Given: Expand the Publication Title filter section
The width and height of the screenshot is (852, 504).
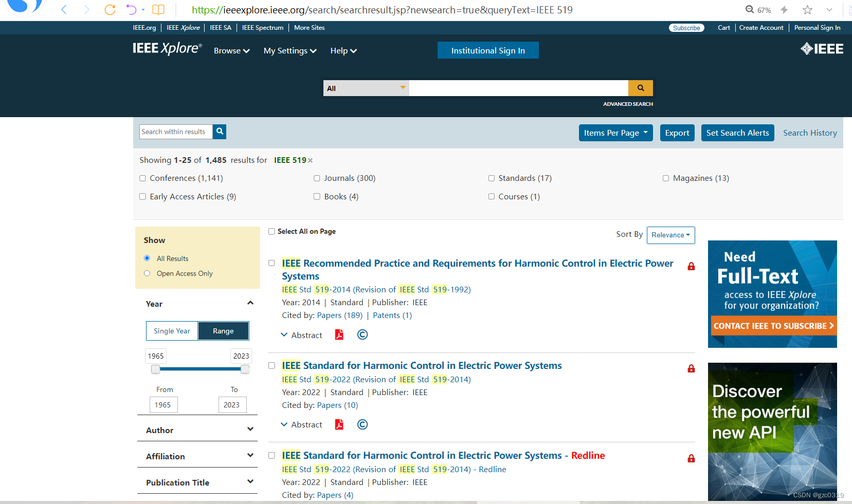Looking at the screenshot, I should pos(250,481).
